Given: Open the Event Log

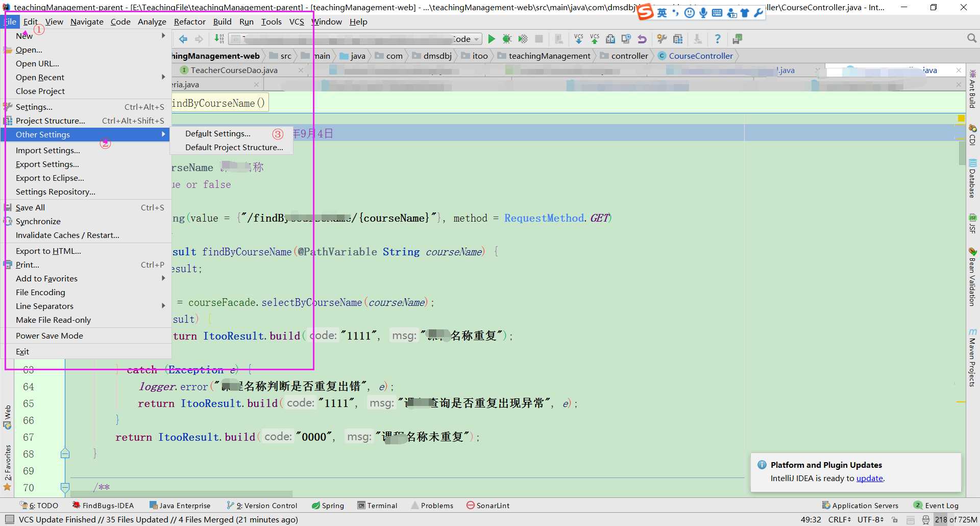Looking at the screenshot, I should (x=936, y=506).
